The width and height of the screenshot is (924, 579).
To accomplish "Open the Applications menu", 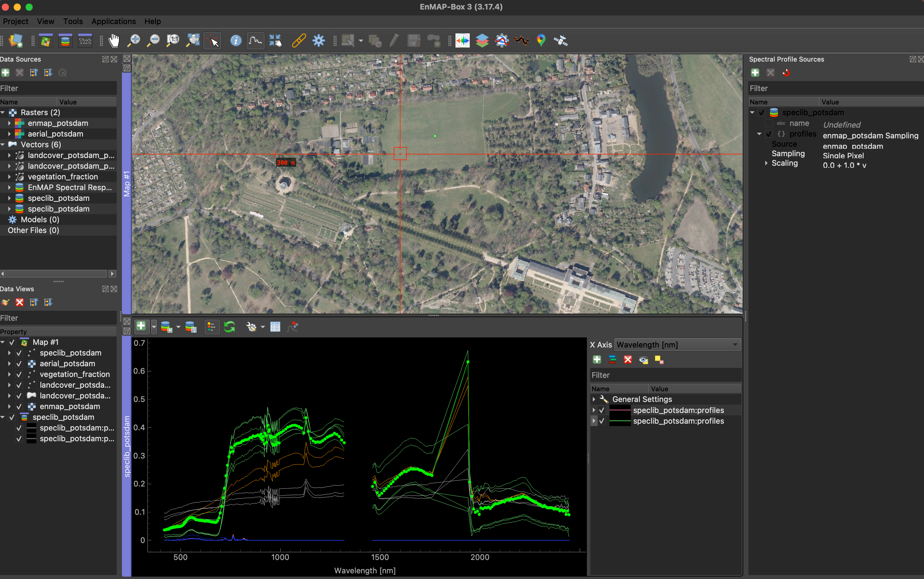I will pos(114,21).
